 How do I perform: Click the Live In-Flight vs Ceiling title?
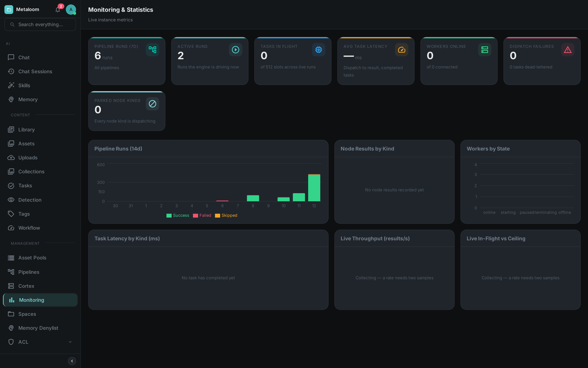point(496,238)
